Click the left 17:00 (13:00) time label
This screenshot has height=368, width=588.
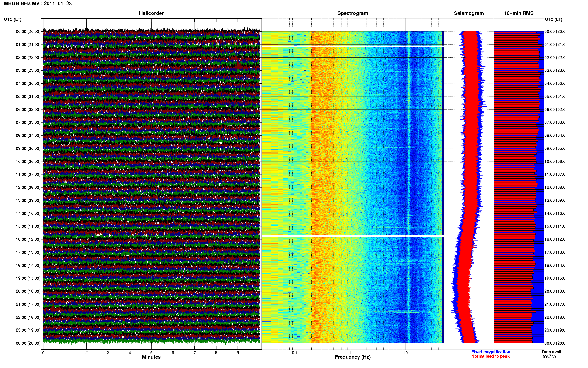point(28,252)
